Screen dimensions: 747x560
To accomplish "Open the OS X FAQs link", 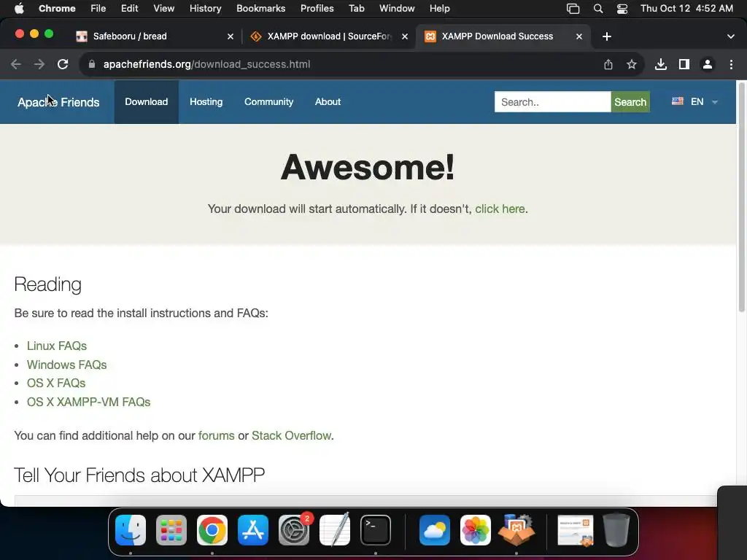I will [56, 384].
